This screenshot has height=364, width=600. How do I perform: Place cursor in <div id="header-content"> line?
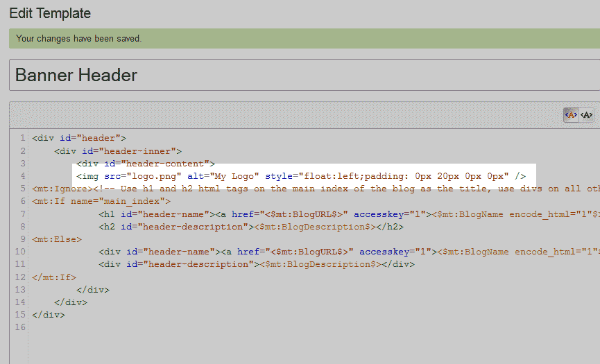coord(146,164)
